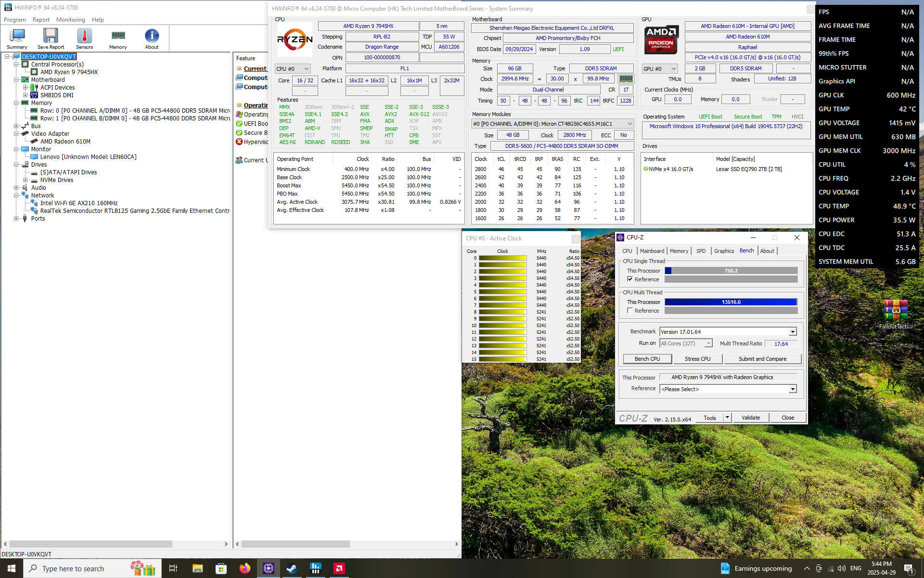This screenshot has width=924, height=578.
Task: Click the This Processor single thread score bar
Action: pyautogui.click(x=731, y=271)
